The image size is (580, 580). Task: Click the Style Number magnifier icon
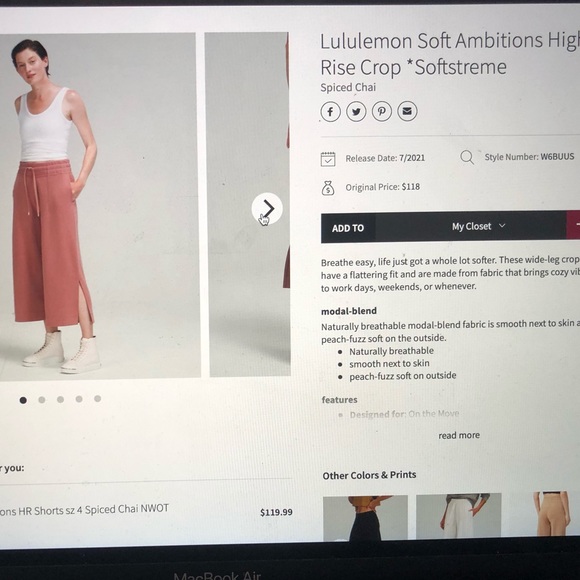467,157
